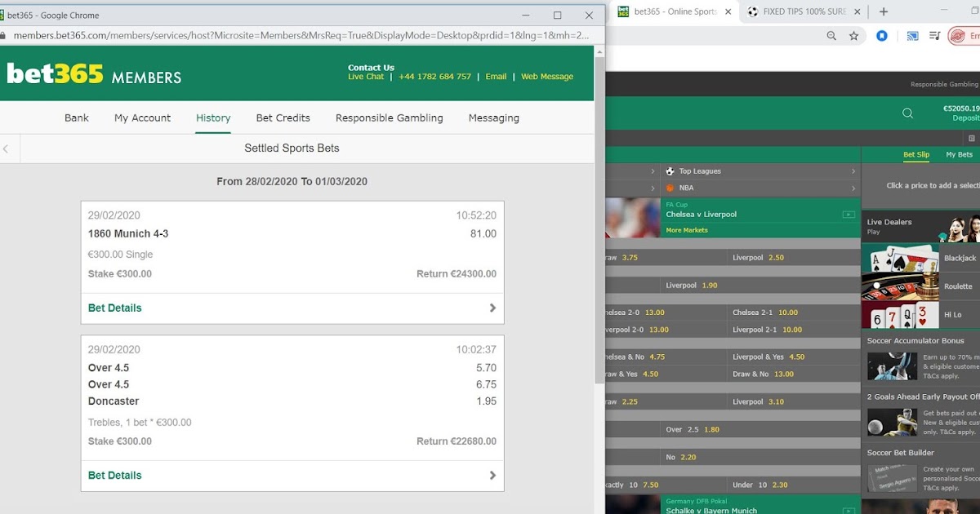The image size is (980, 514).
Task: Select the Draw 3.75 odds
Action: point(666,258)
